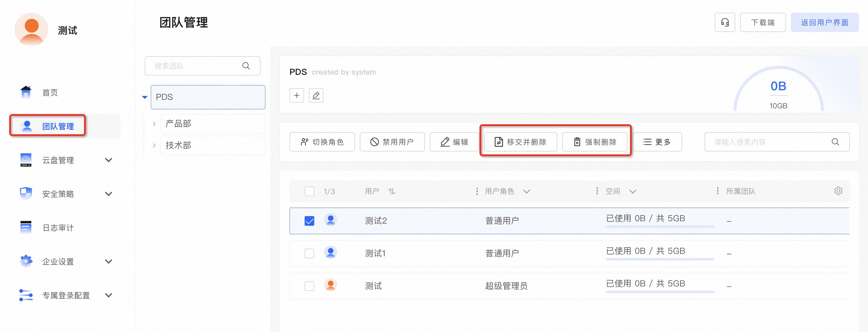The width and height of the screenshot is (868, 332).
Task: Click the 用户 column header
Action: 372,191
